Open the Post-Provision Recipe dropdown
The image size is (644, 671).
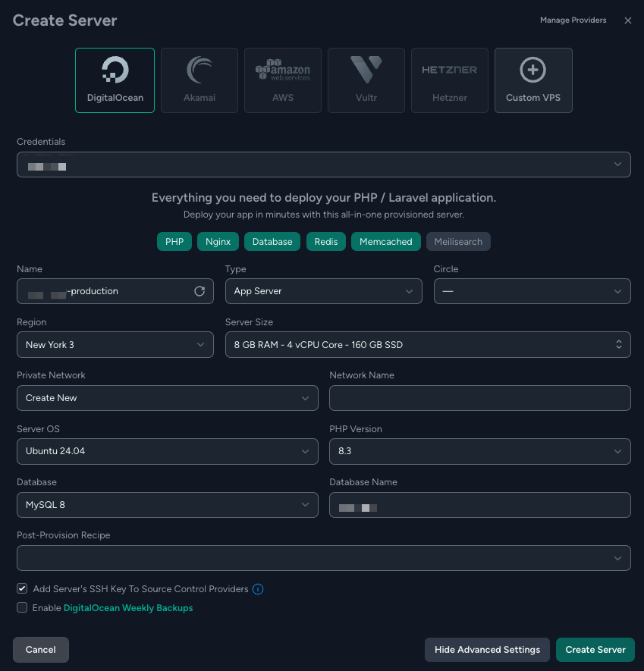(x=324, y=558)
